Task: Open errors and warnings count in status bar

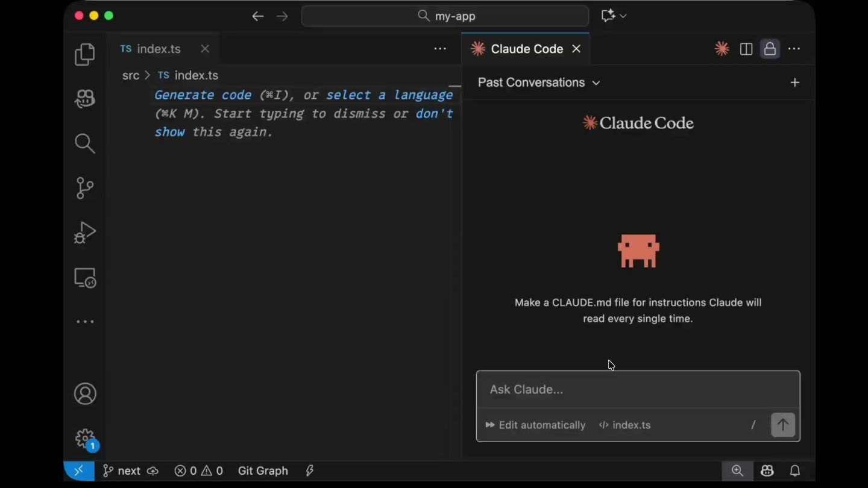Action: pyautogui.click(x=199, y=471)
